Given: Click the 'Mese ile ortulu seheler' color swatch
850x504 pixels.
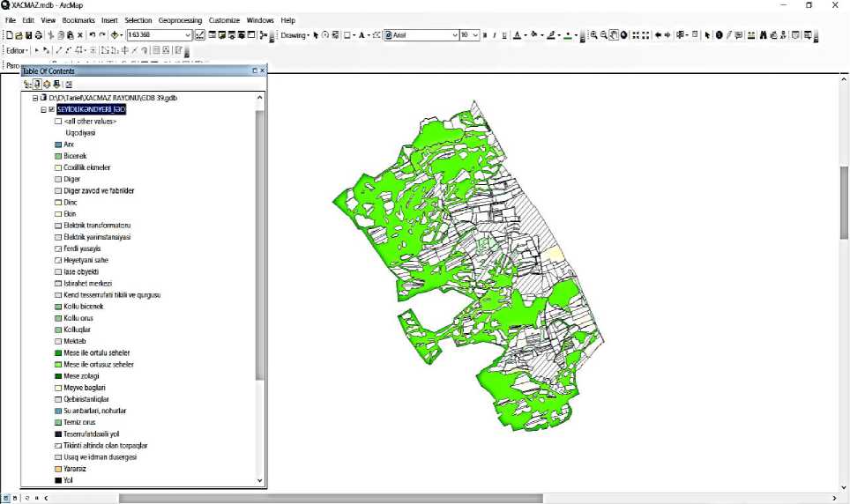Looking at the screenshot, I should point(58,352).
